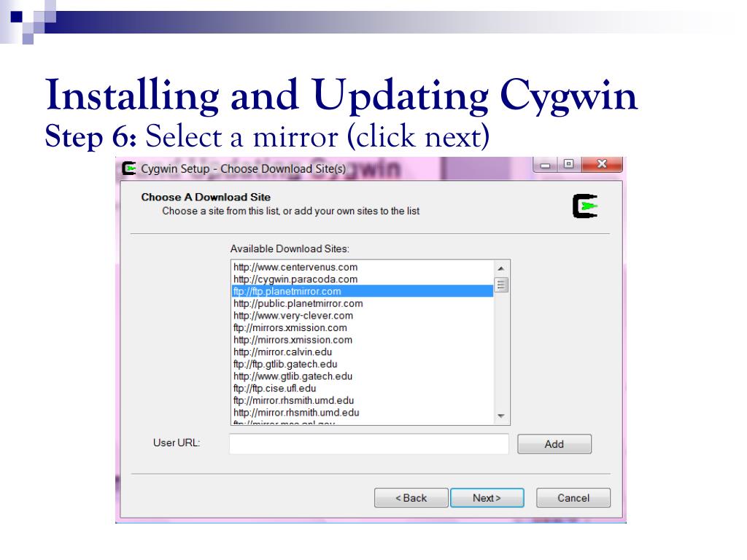Click the Add button next to User URL
This screenshot has height=560, width=747.
554,444
